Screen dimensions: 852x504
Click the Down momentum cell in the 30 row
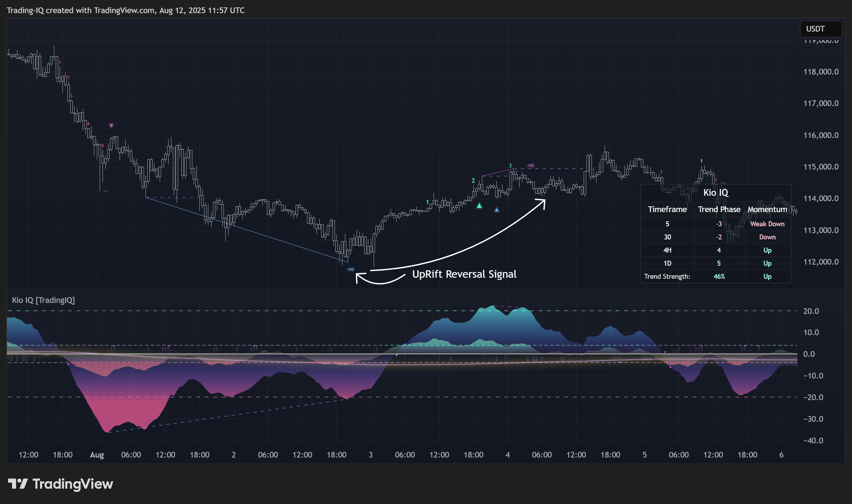pyautogui.click(x=767, y=237)
